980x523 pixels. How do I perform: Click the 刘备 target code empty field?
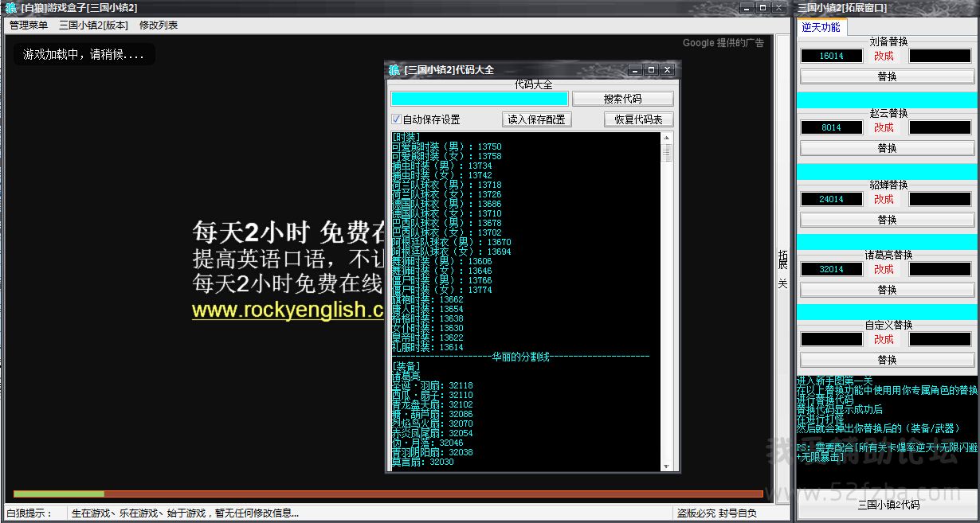click(x=941, y=56)
